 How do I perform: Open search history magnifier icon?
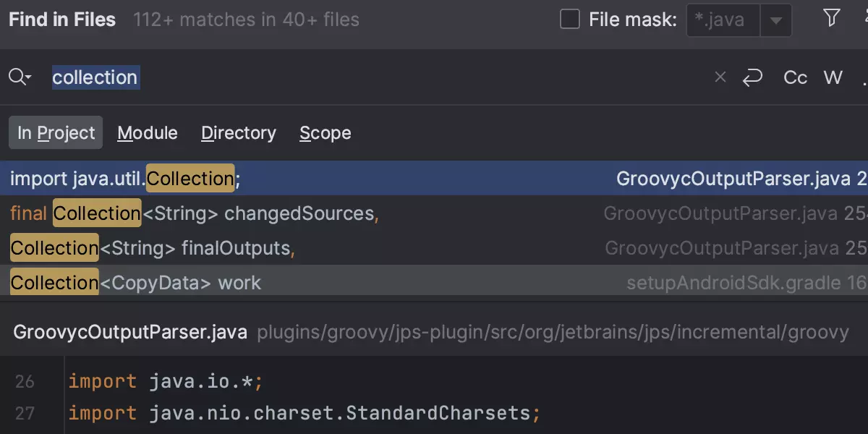[x=20, y=77]
